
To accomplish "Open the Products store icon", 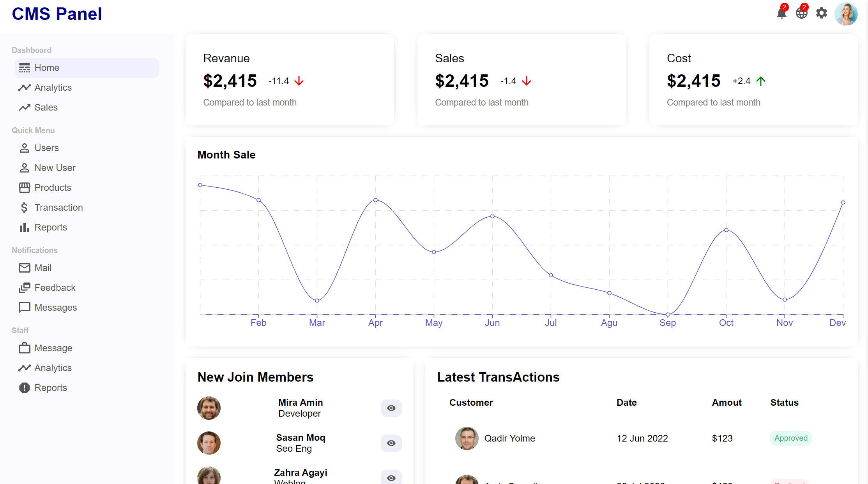I will point(24,187).
